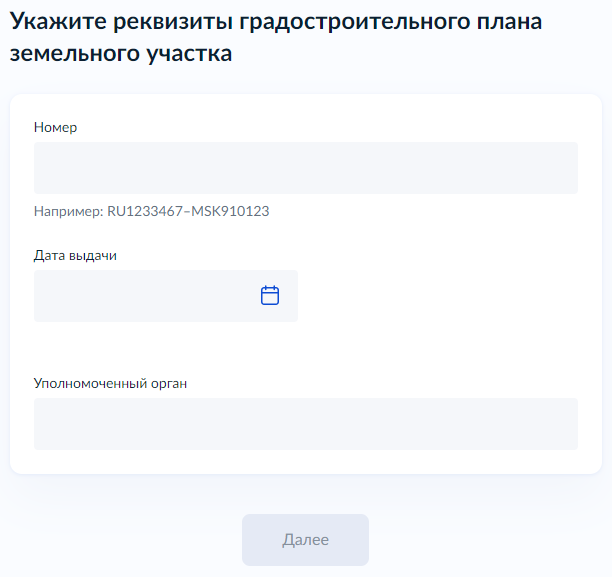Image resolution: width=612 pixels, height=577 pixels.
Task: Focus the Уполномоченный орган input field
Action: tap(306, 424)
